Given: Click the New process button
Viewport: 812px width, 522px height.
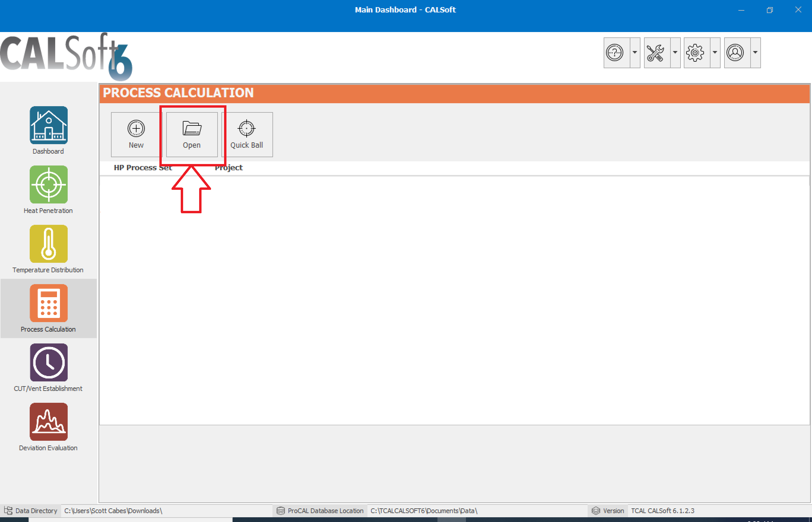Looking at the screenshot, I should click(x=136, y=134).
